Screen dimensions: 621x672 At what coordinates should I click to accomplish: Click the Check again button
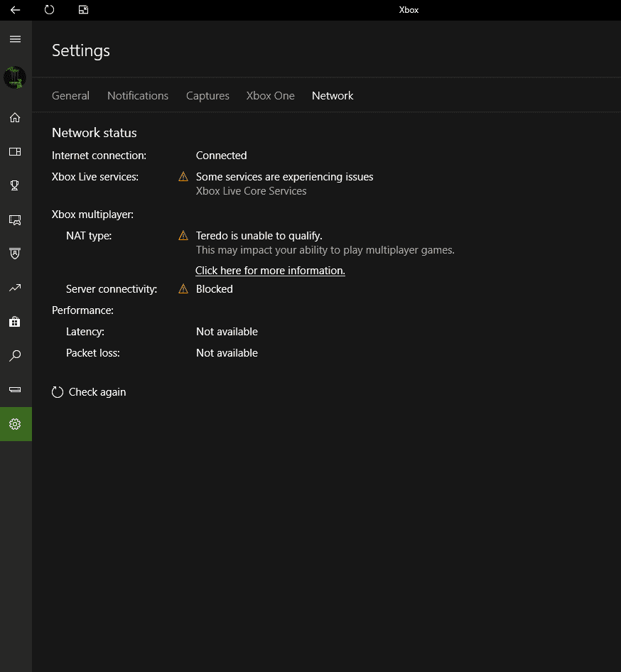(89, 392)
